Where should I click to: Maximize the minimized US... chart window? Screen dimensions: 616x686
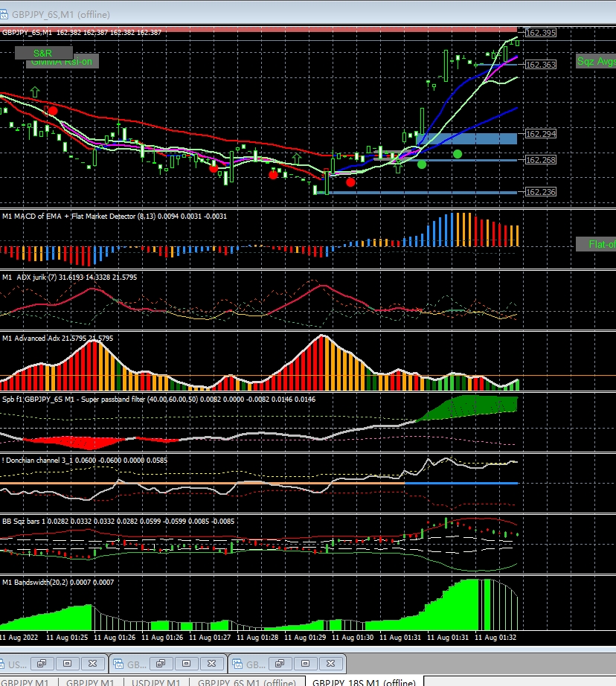coord(67,664)
